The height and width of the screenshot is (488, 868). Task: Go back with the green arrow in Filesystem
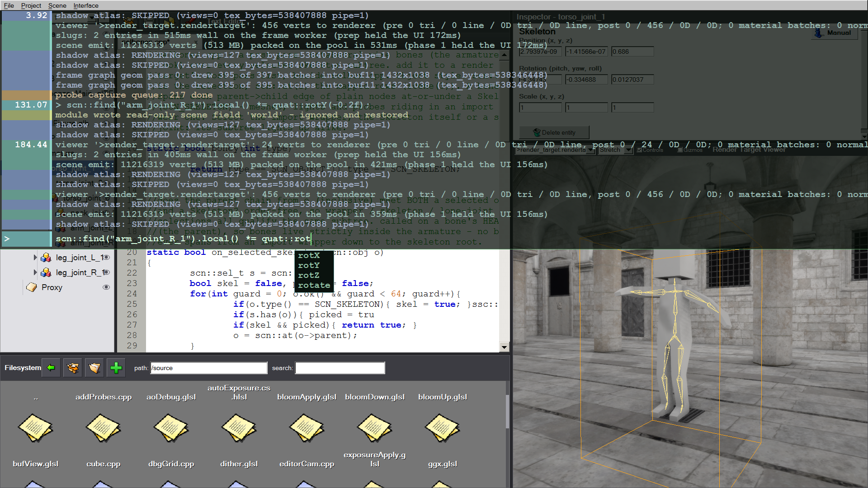pos(51,368)
